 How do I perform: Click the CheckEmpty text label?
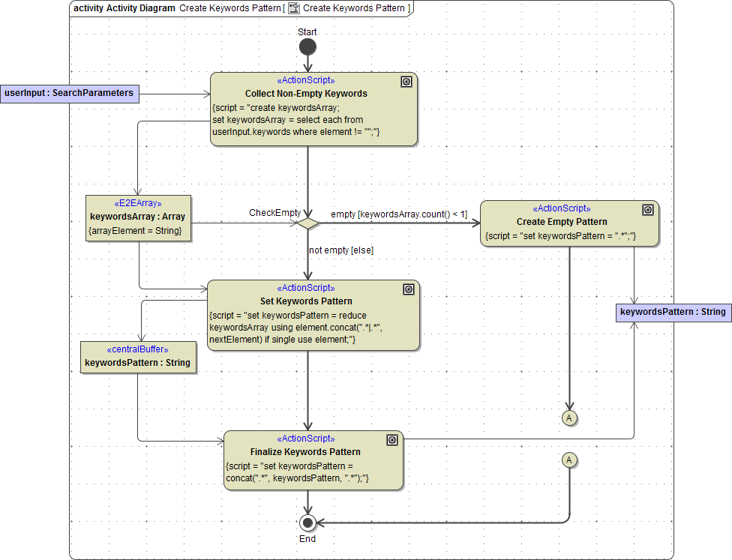(275, 213)
